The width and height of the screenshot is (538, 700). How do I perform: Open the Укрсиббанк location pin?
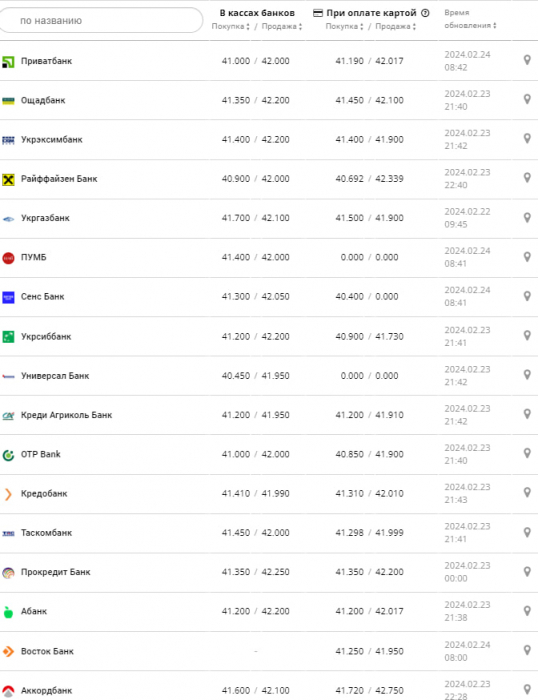[x=527, y=335]
